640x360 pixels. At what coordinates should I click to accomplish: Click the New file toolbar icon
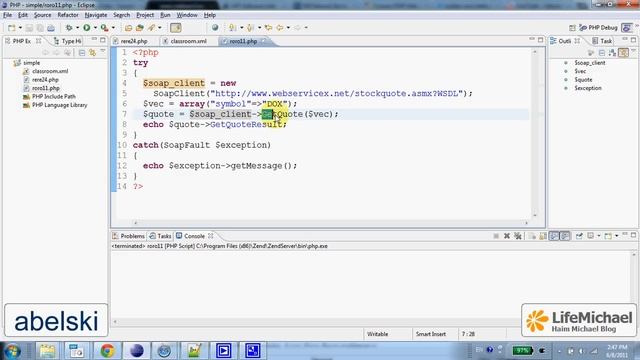pyautogui.click(x=11, y=28)
